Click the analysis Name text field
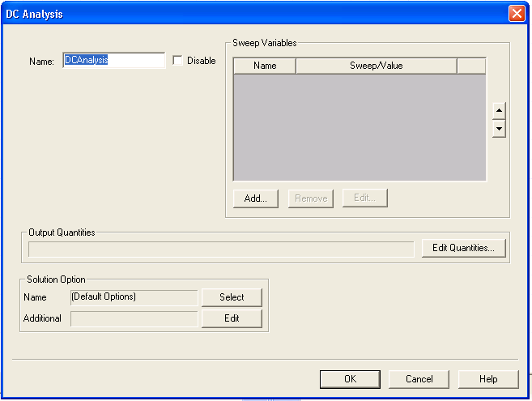This screenshot has height=401, width=532. (x=113, y=61)
